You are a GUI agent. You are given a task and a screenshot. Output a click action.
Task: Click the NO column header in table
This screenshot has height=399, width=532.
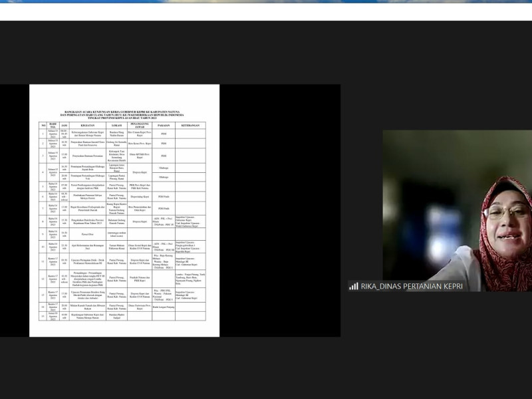pyautogui.click(x=43, y=125)
